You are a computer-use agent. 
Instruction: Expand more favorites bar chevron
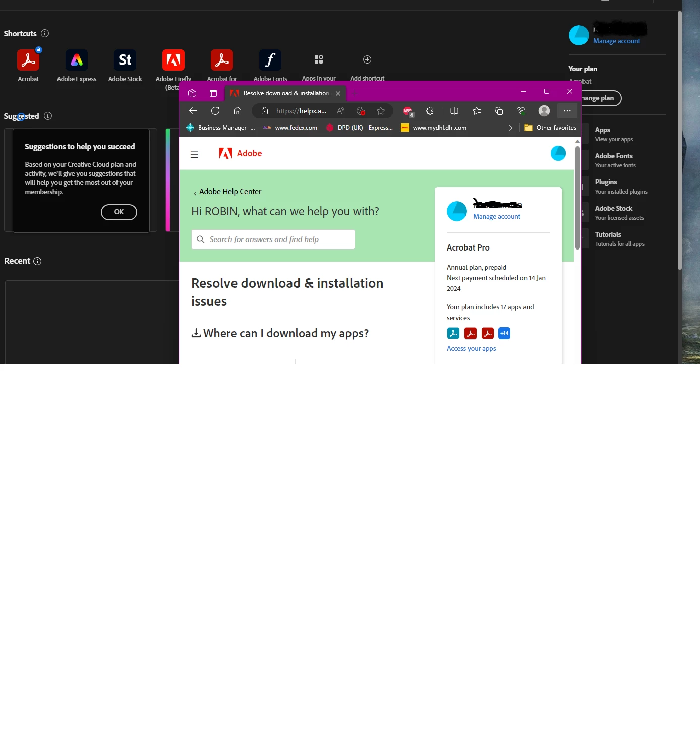pyautogui.click(x=511, y=128)
